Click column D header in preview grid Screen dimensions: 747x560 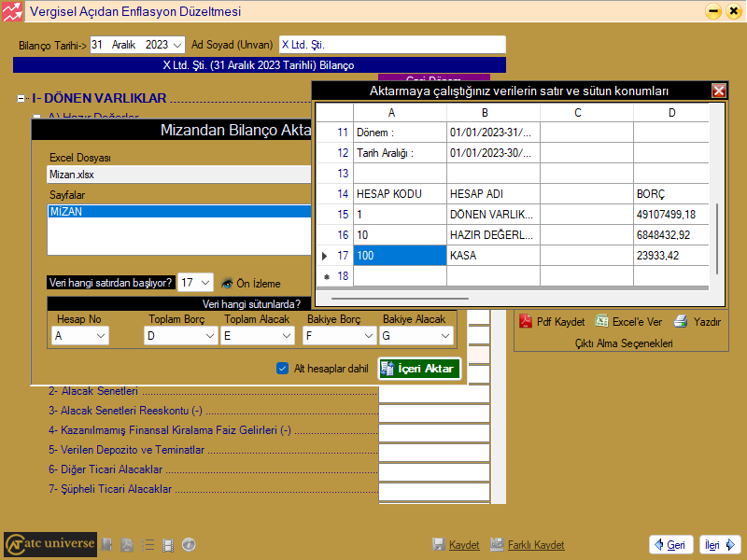click(671, 113)
